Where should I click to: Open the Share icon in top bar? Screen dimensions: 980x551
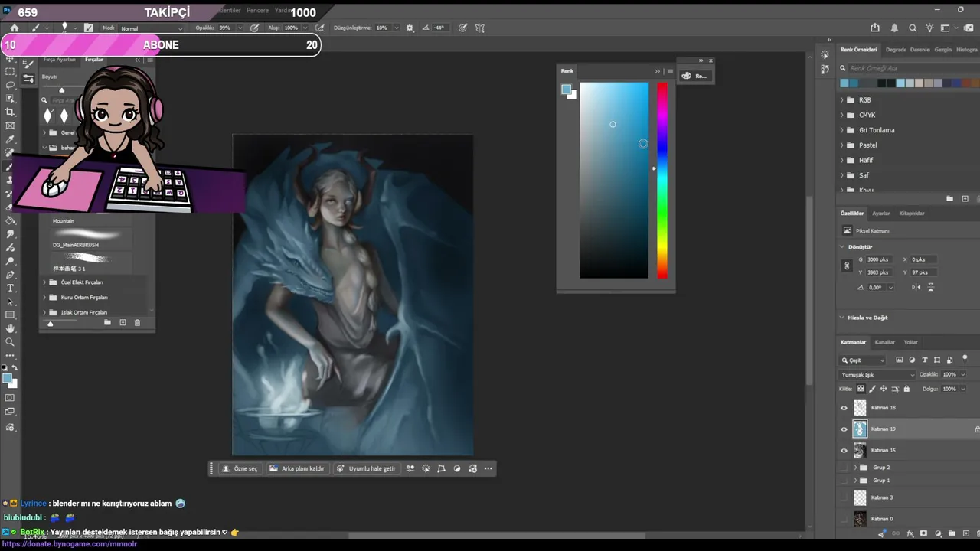tap(875, 28)
